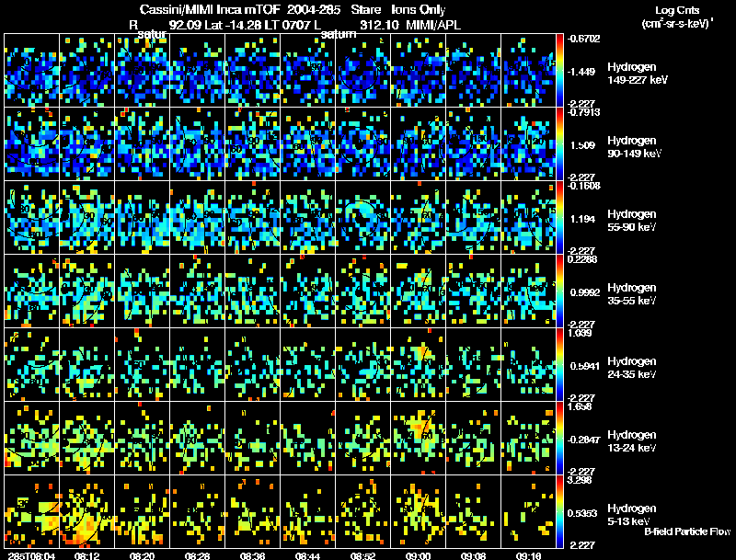736x560 pixels.
Task: Open the 24-35 keV image at 08:20
Action: pos(143,364)
